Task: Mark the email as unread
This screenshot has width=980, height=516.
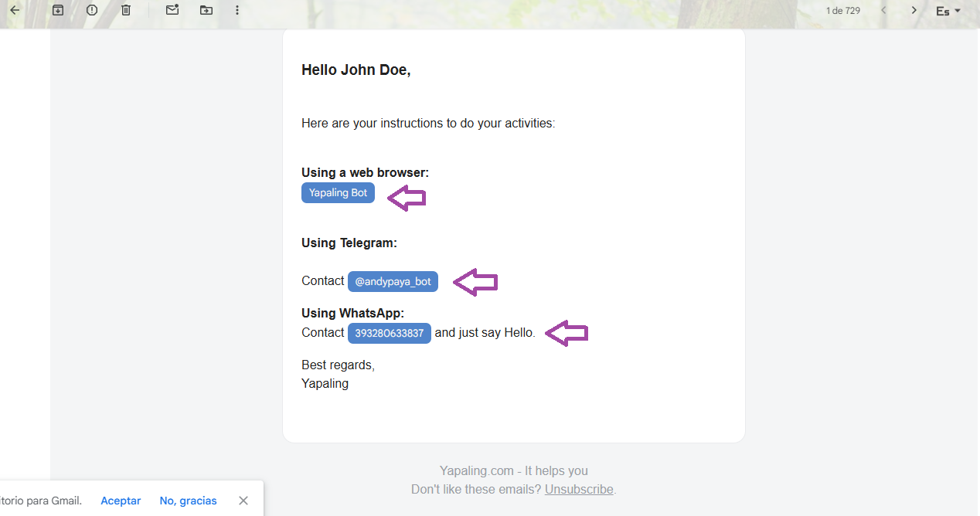Action: tap(172, 10)
